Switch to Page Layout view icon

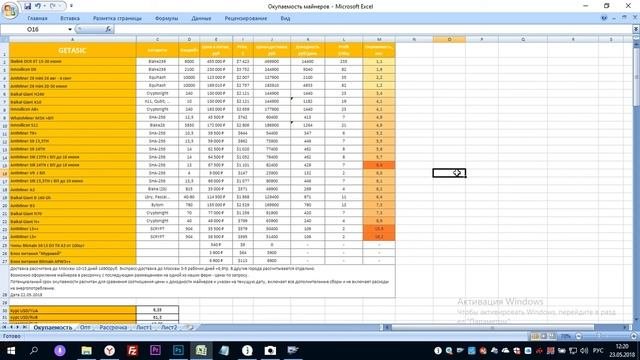[x=543, y=336]
